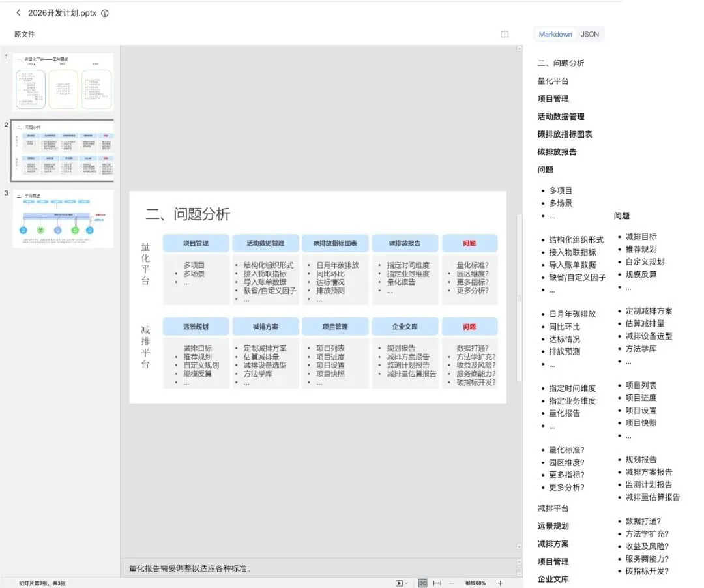
Task: Click the Markdown bullet 收益及风险?
Action: point(647,546)
